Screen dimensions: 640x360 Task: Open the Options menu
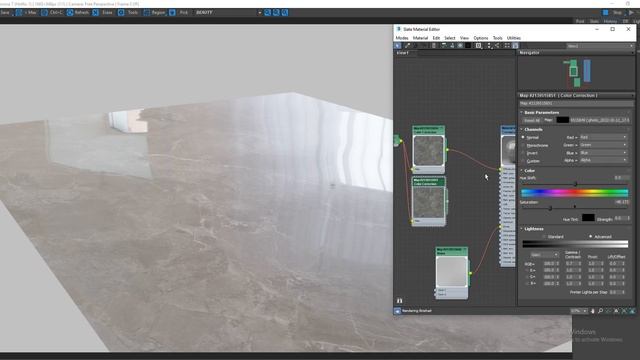[480, 38]
